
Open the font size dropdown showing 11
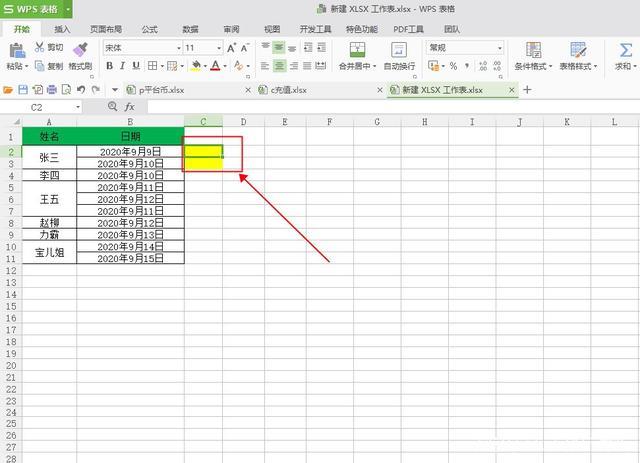219,48
